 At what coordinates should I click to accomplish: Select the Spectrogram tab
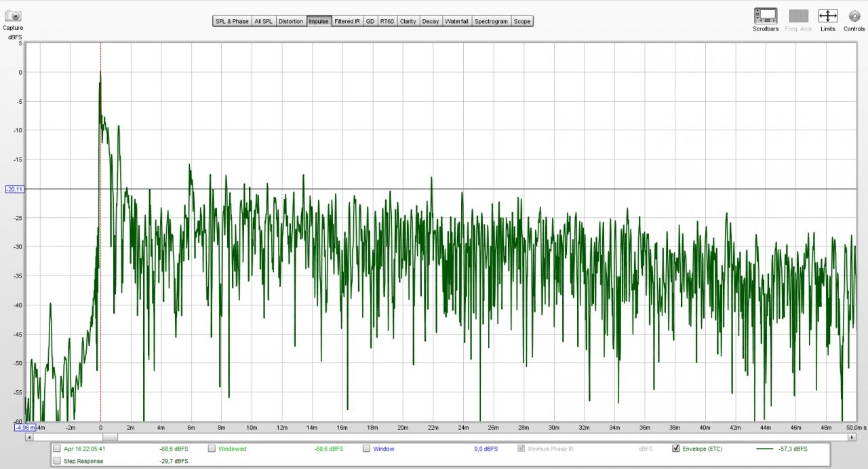(491, 21)
